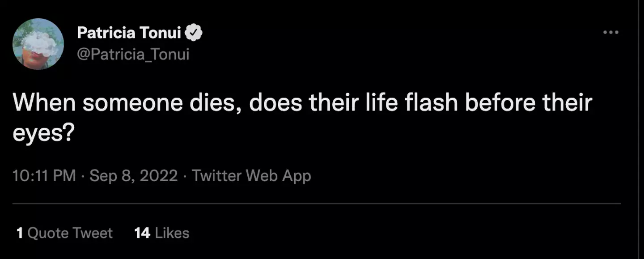Open the @Patricia_Tonui handle link

133,55
